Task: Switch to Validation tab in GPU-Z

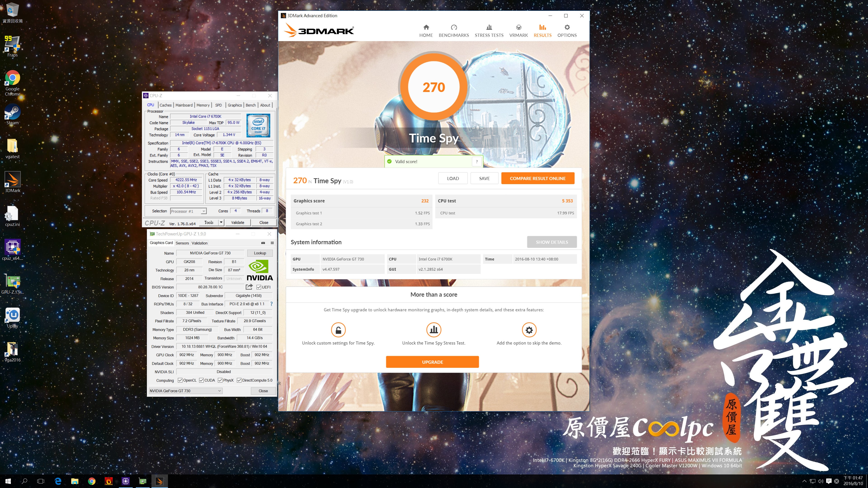Action: pyautogui.click(x=199, y=243)
